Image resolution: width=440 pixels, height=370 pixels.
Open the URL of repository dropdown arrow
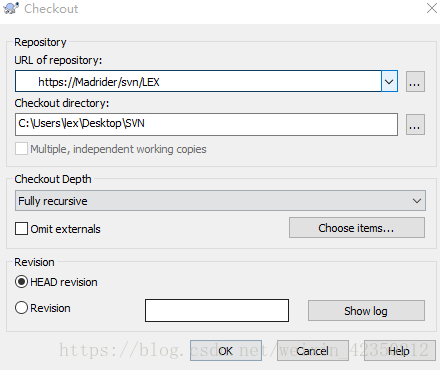click(389, 81)
